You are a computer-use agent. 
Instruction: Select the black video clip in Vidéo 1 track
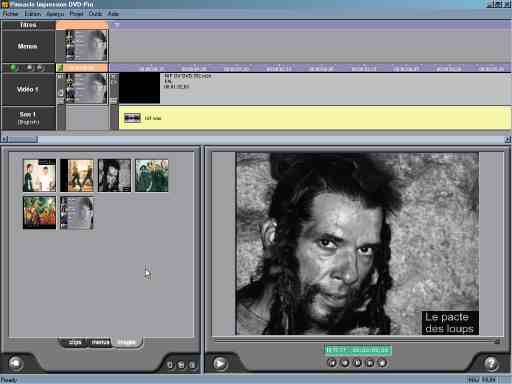tap(139, 88)
